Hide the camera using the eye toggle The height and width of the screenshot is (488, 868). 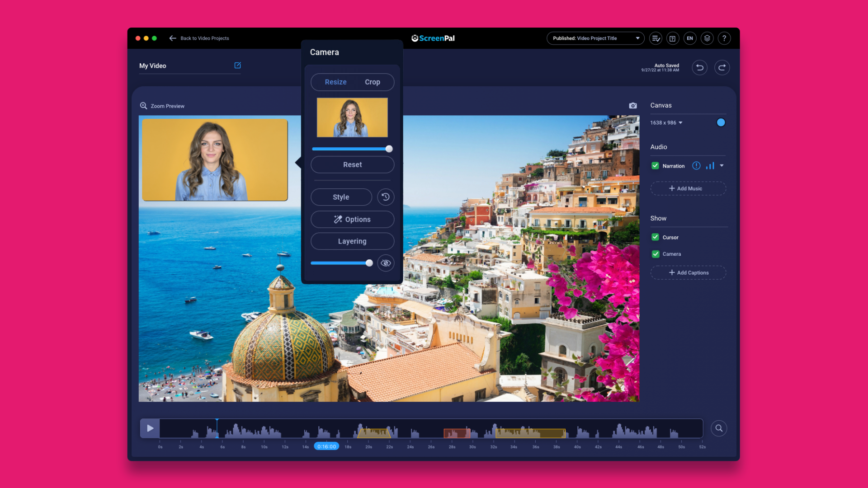coord(385,263)
